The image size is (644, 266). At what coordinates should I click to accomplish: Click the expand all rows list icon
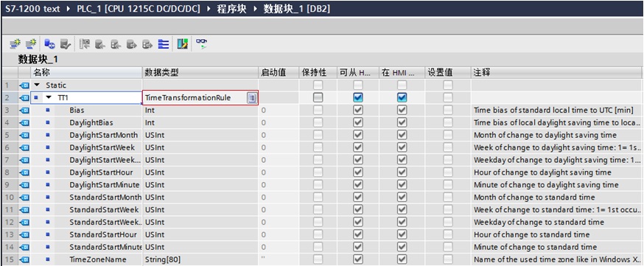(164, 43)
